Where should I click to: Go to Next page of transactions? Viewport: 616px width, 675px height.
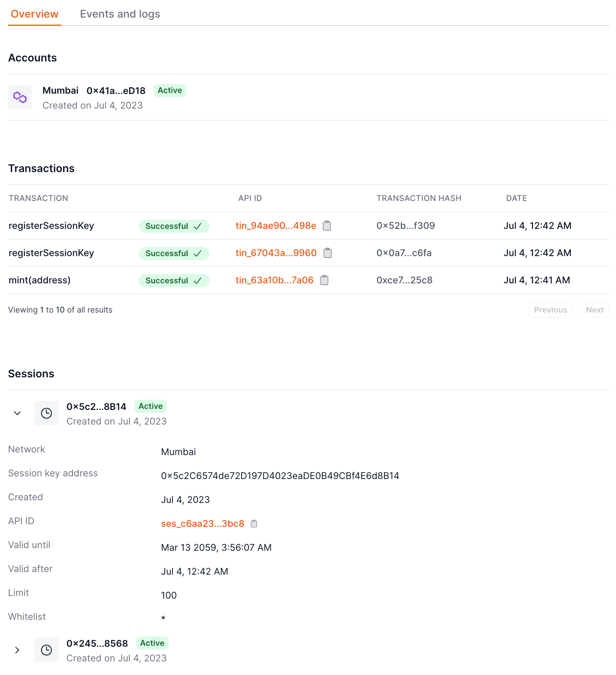[x=594, y=310]
